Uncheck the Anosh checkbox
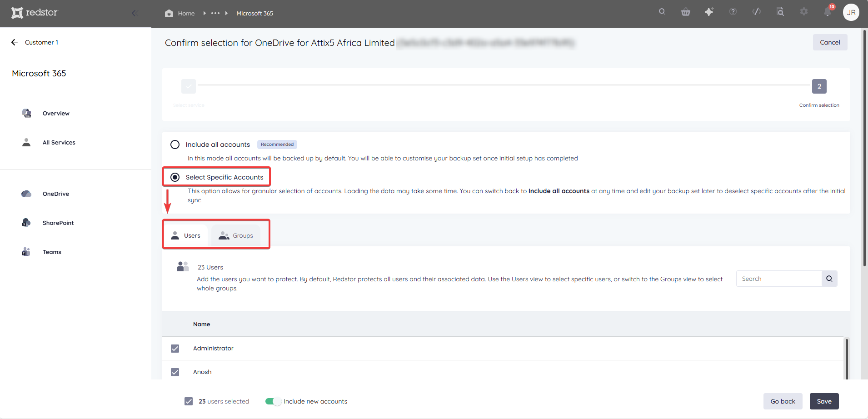 click(175, 372)
